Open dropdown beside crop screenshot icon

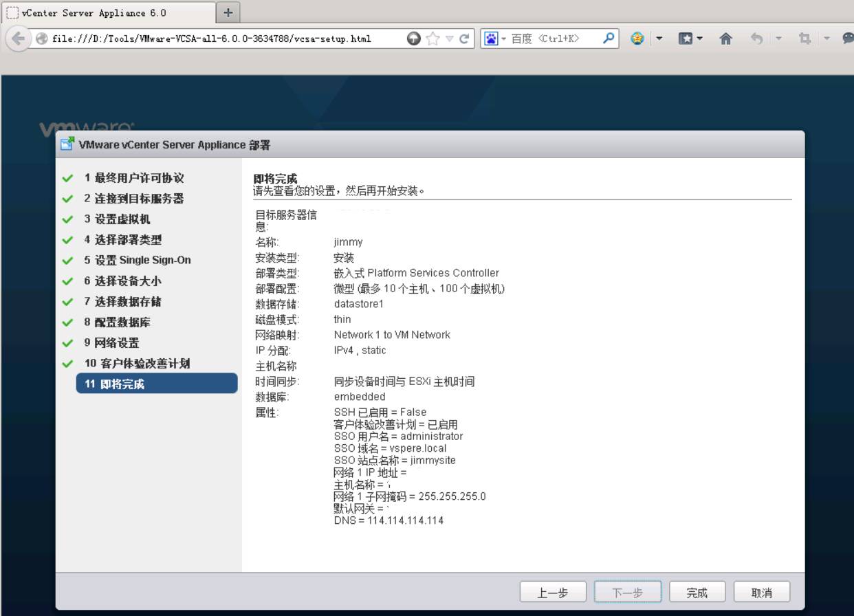pos(826,38)
